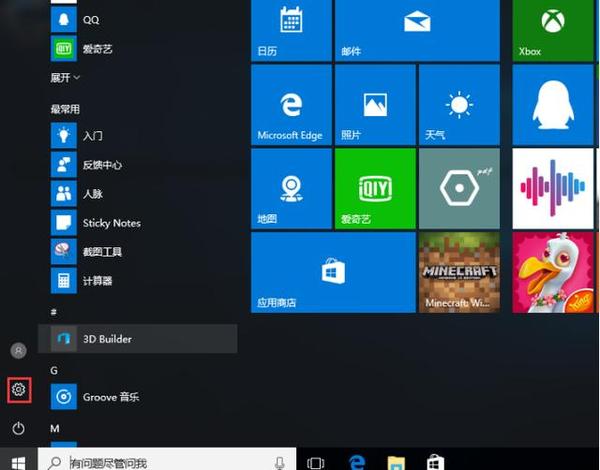
Task: Open Sticky Notes from app list
Action: pos(110,222)
